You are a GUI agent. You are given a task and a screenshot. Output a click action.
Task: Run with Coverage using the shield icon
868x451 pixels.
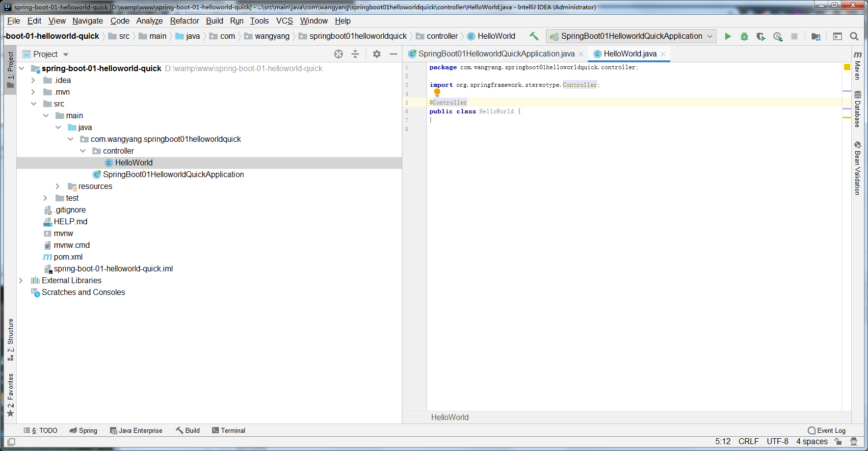click(761, 36)
